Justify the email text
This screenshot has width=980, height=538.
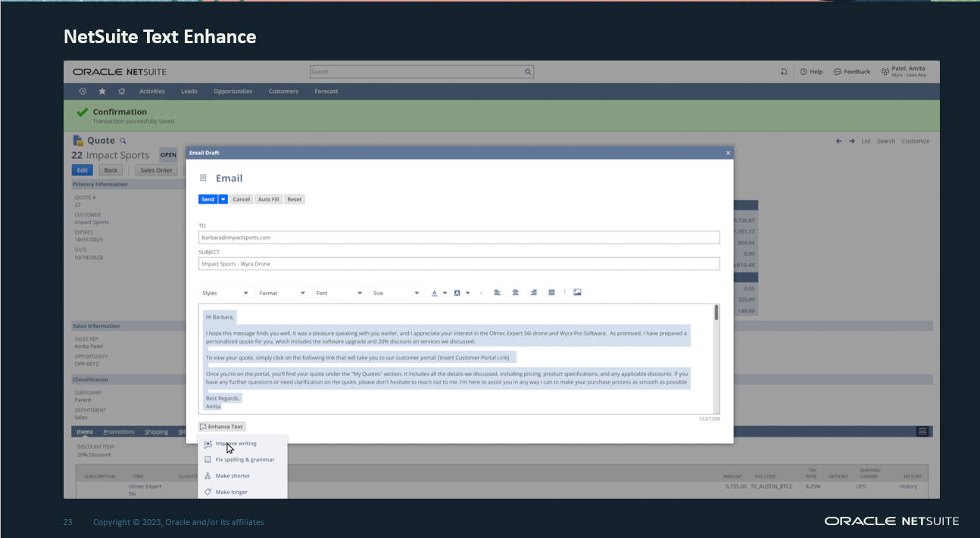click(551, 292)
